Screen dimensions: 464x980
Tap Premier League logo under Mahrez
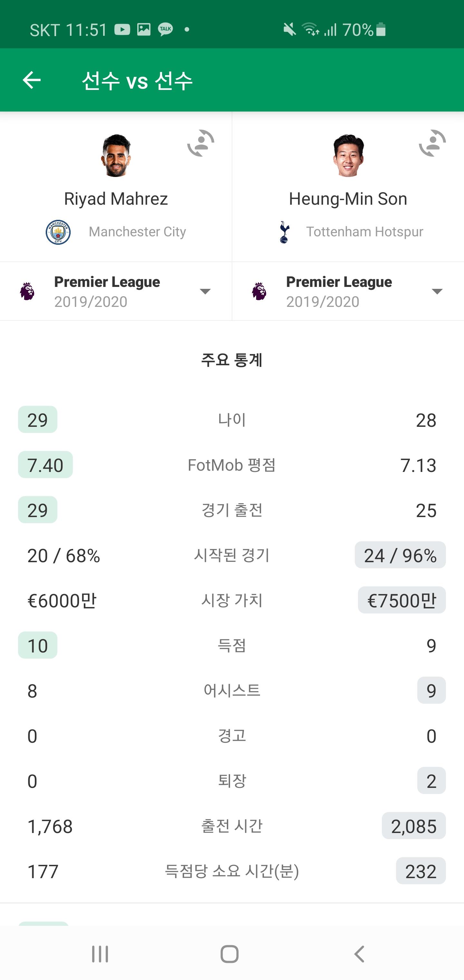tap(27, 291)
